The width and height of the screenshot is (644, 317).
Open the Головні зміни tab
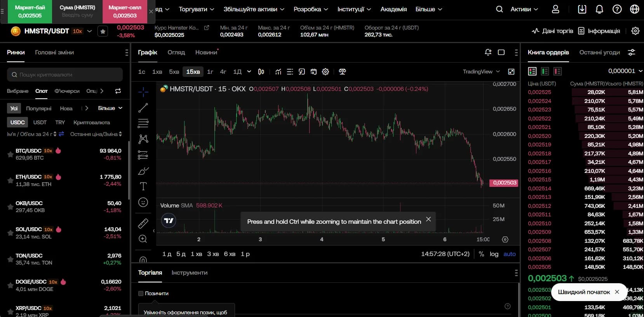[54, 52]
